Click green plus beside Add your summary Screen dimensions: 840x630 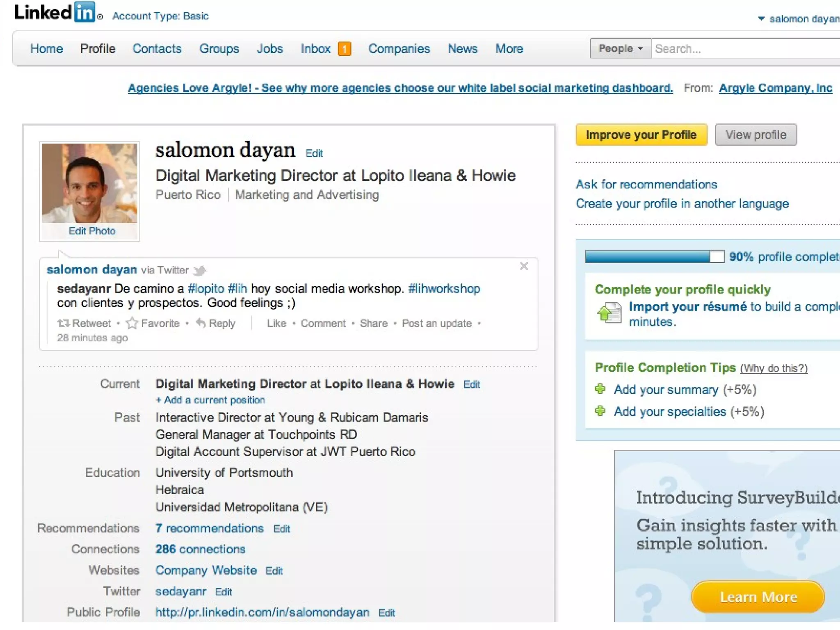600,389
